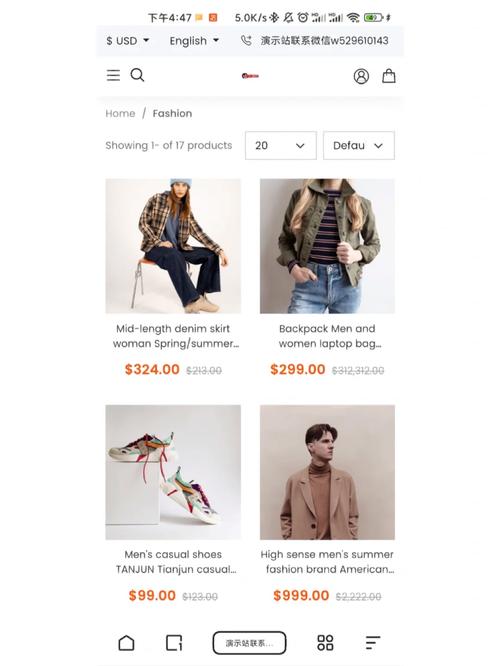Open the Default sort dropdown
The image size is (500, 666).
click(x=359, y=146)
